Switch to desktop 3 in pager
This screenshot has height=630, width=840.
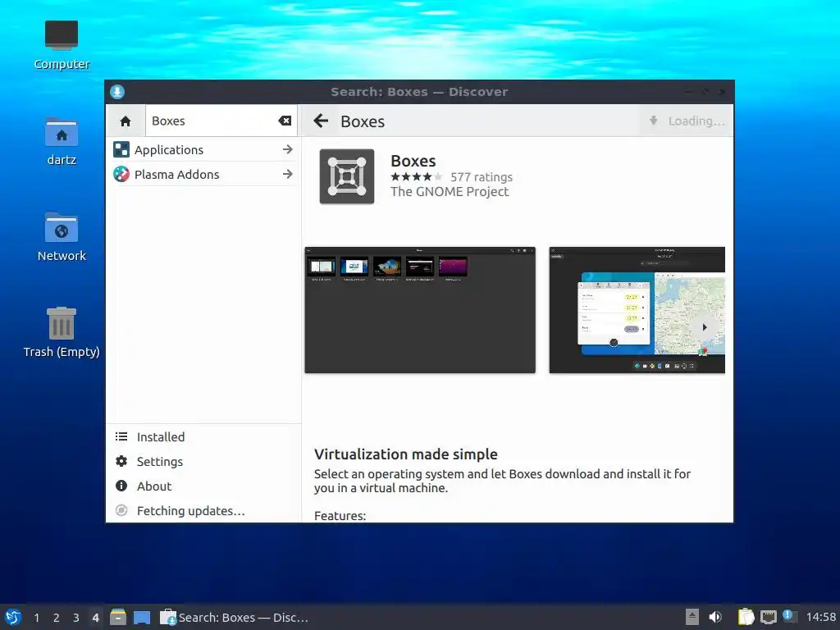tap(76, 618)
